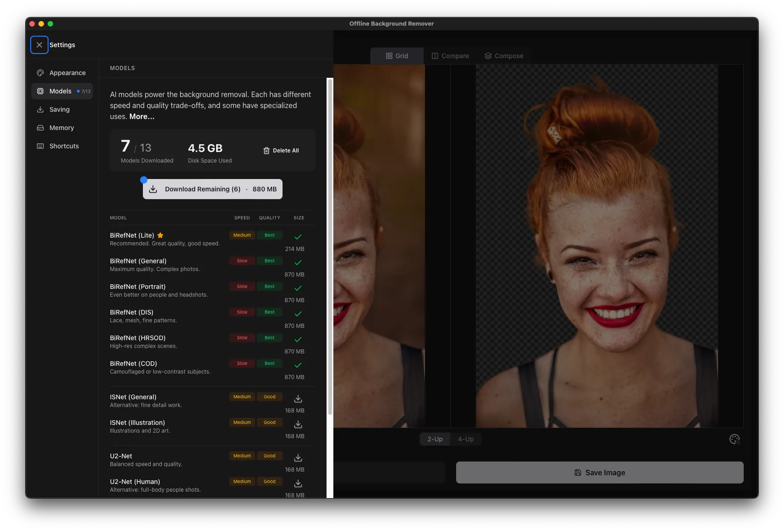This screenshot has height=532, width=784.
Task: Switch to 4-Up view
Action: coord(466,439)
